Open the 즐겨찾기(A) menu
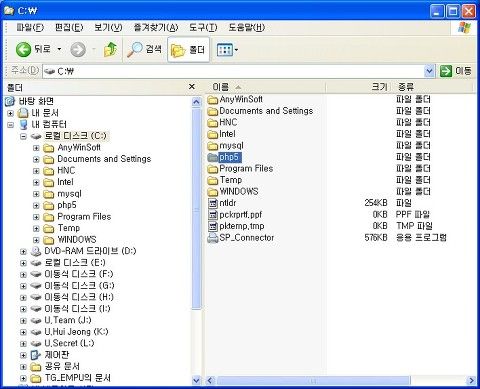The width and height of the screenshot is (480, 389). point(156,27)
